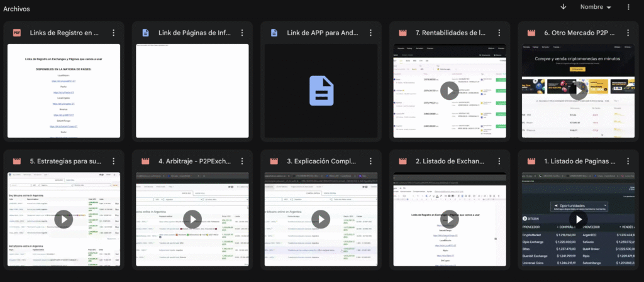Open three-dot menu for 1. Listado de Paginas
The height and width of the screenshot is (282, 644).
pyautogui.click(x=628, y=161)
